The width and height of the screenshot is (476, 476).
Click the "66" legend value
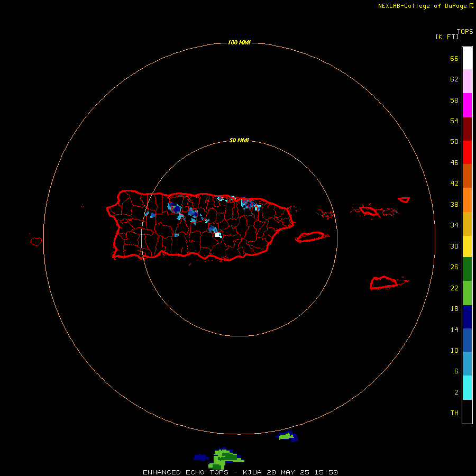pos(454,59)
